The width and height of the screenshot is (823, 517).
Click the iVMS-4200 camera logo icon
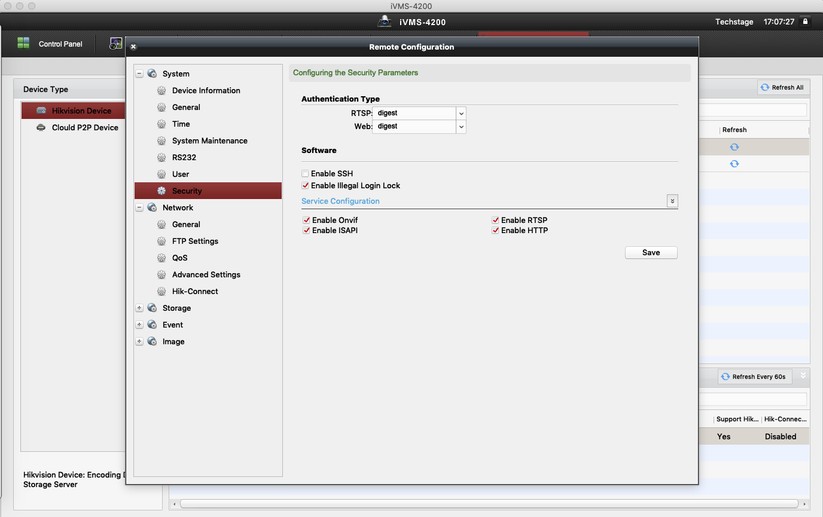385,22
